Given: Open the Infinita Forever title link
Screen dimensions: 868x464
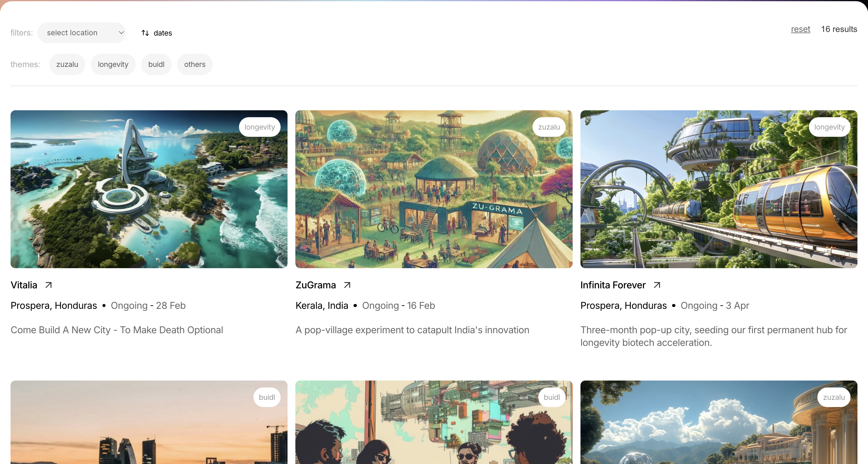Looking at the screenshot, I should 613,285.
